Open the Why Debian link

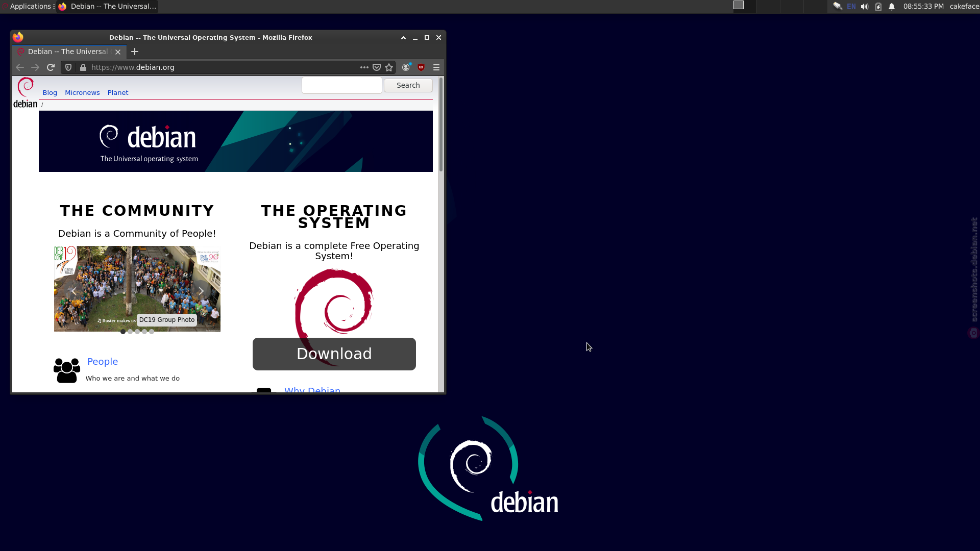point(312,390)
